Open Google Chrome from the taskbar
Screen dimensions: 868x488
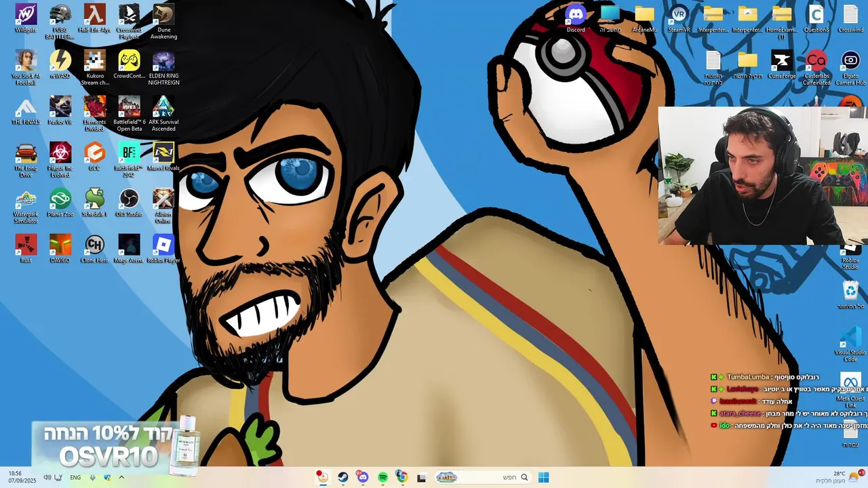click(401, 477)
